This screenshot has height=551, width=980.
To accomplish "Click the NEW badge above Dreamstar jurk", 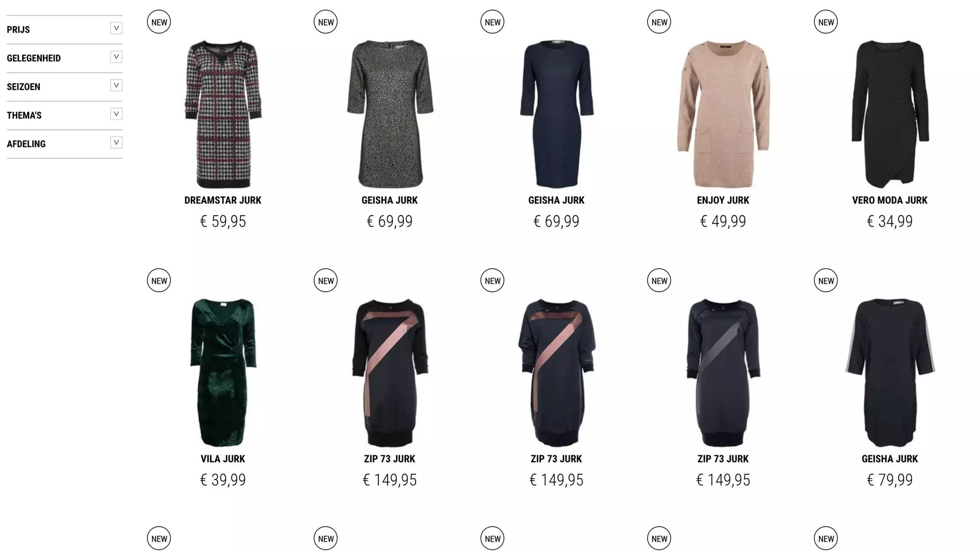I will [159, 22].
